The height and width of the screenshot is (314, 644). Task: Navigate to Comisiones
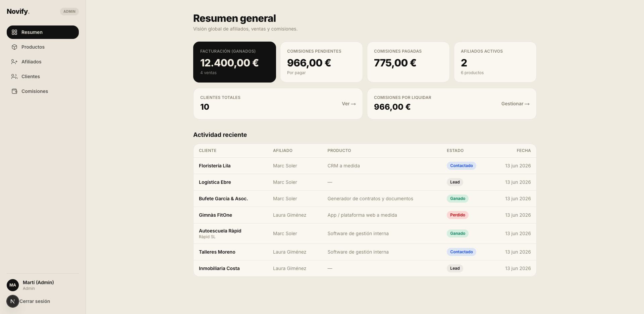[43, 91]
